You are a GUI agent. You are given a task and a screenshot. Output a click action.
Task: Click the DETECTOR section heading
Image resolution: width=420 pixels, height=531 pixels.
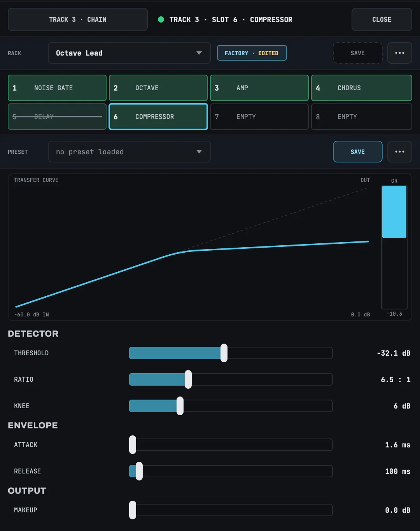point(33,334)
